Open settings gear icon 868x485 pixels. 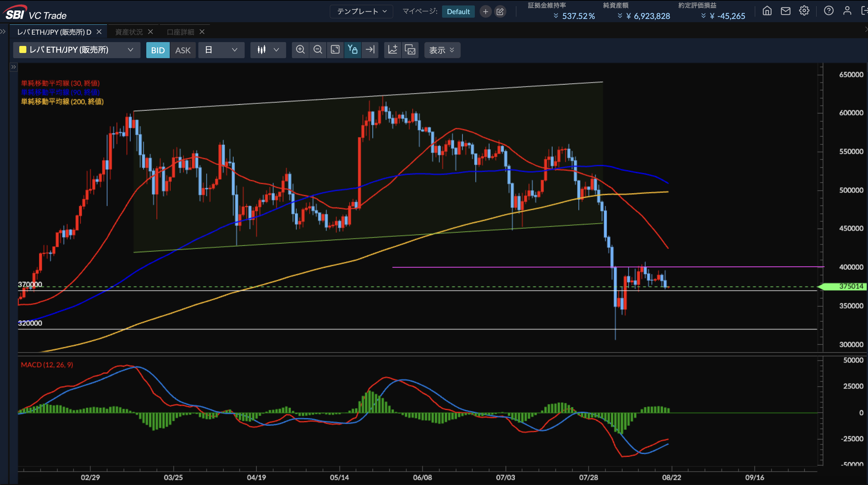click(804, 11)
